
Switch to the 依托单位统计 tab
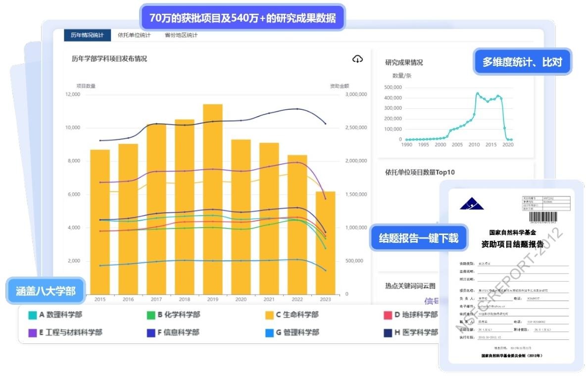[135, 36]
